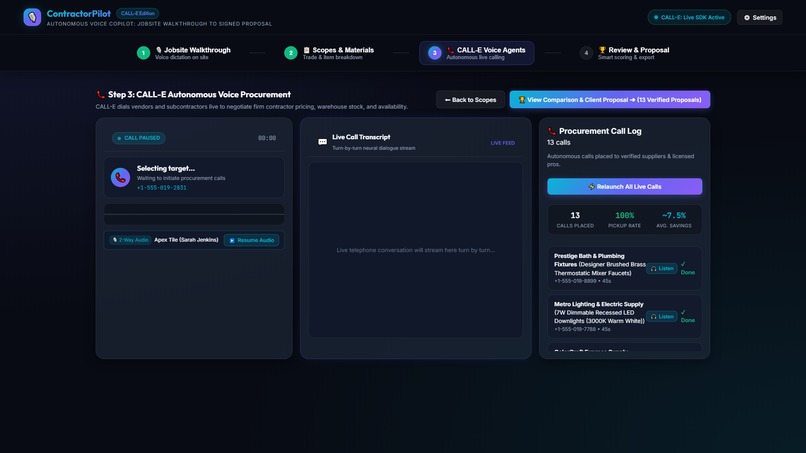Click the green step 2 circle
The image size is (806, 453).
tap(290, 53)
